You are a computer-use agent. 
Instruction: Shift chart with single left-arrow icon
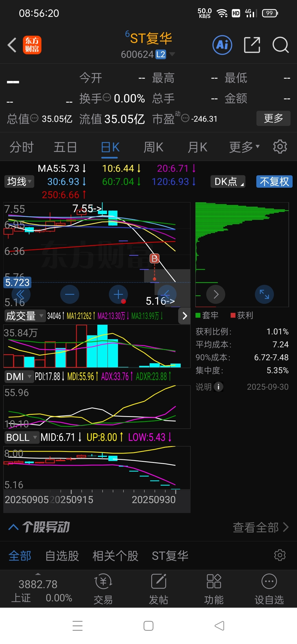click(x=167, y=294)
